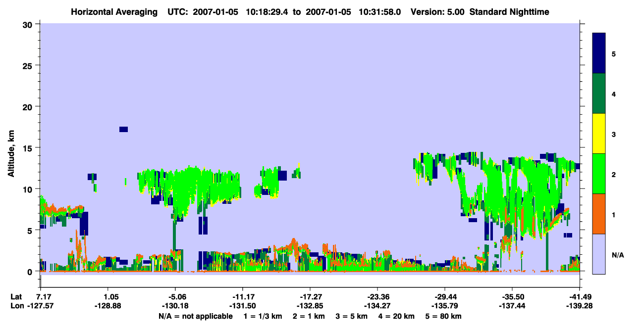Click the colorbar number label 5
The width and height of the screenshot is (644, 330).
(613, 53)
